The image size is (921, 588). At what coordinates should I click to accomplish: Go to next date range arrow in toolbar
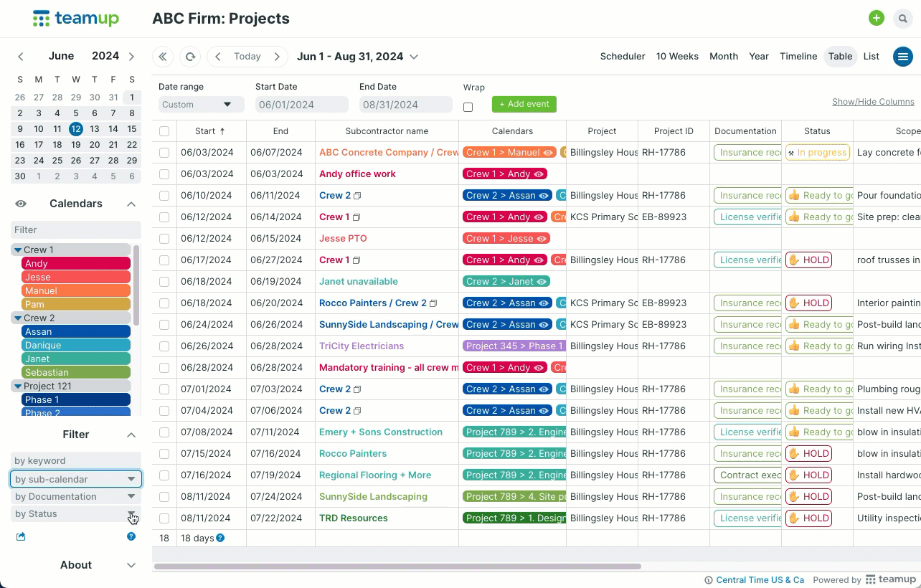(277, 57)
